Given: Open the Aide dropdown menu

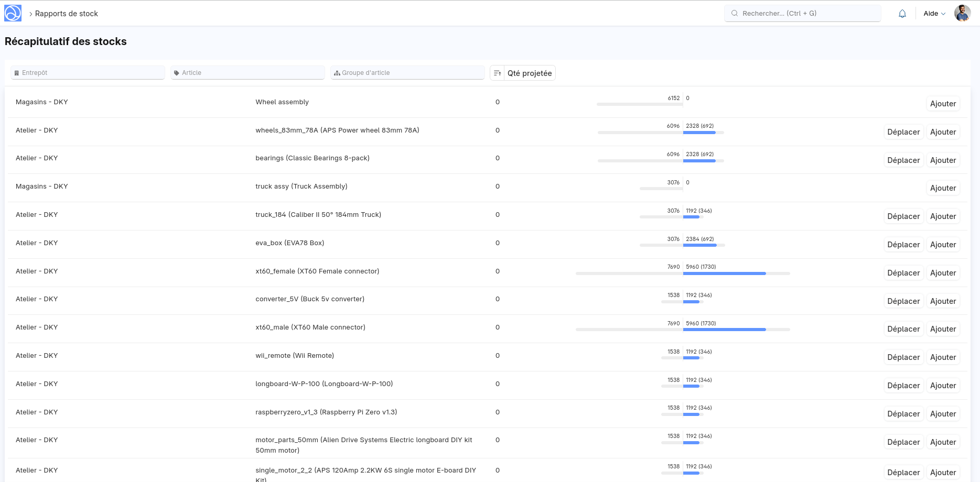Looking at the screenshot, I should (934, 14).
